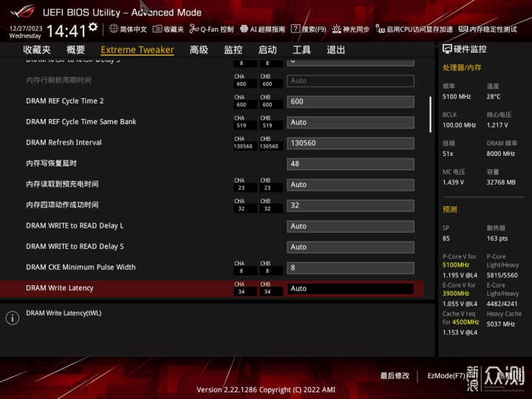Click DRAM REF Cycle Time Same Bank field
Viewport: 532px width, 399px height.
pyautogui.click(x=350, y=122)
